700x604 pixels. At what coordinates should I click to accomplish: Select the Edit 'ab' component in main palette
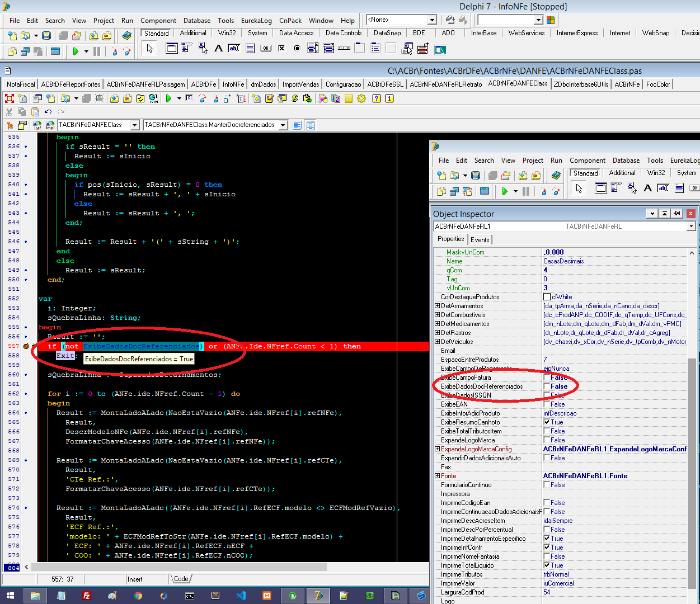[234, 48]
